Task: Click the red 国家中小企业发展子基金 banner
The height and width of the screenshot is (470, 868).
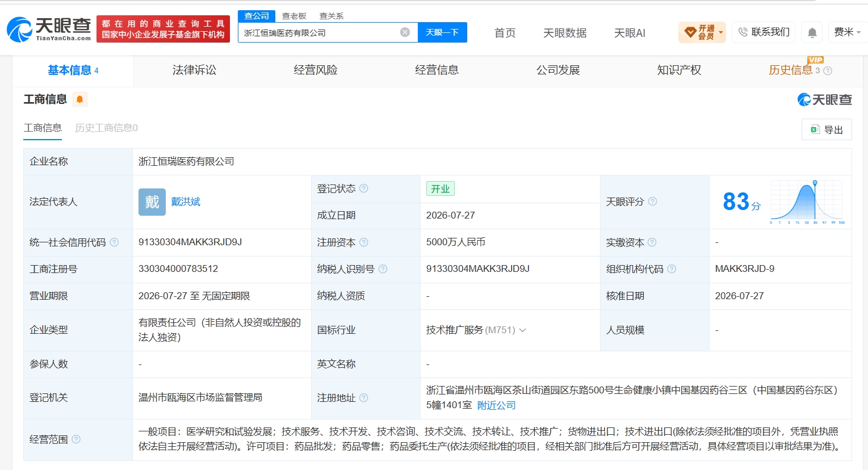Action: 163,29
